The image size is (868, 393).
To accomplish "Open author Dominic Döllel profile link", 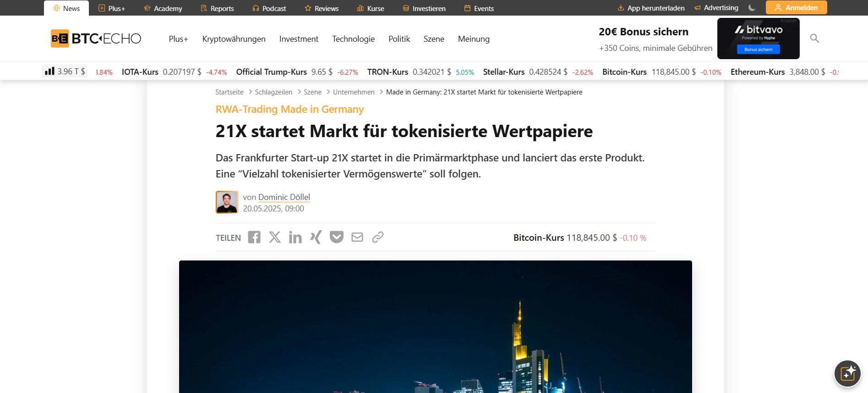I will click(x=284, y=197).
